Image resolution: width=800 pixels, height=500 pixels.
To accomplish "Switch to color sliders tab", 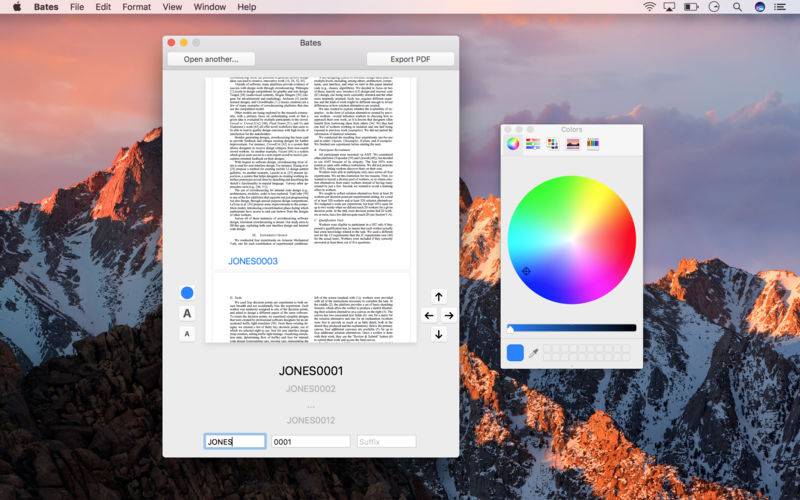I will pos(533,144).
